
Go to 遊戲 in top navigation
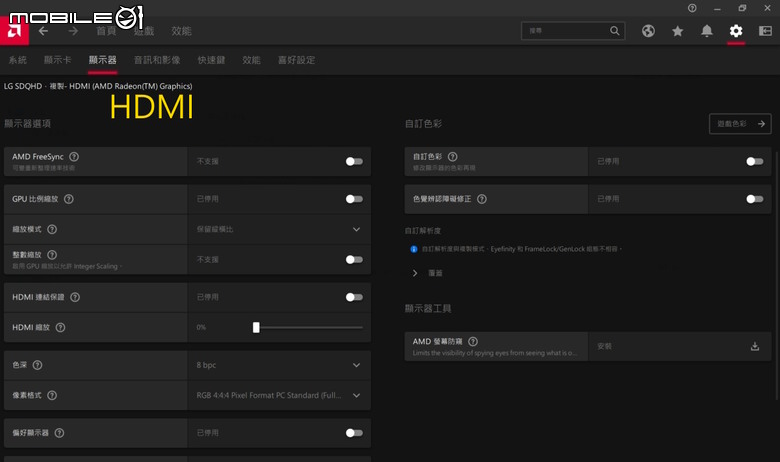[x=144, y=31]
